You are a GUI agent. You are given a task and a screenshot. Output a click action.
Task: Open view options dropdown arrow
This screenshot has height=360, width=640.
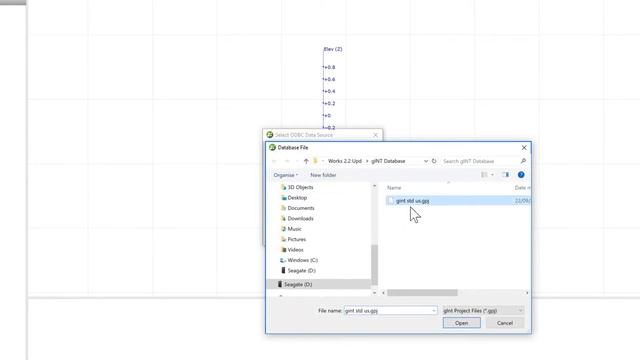pos(492,175)
